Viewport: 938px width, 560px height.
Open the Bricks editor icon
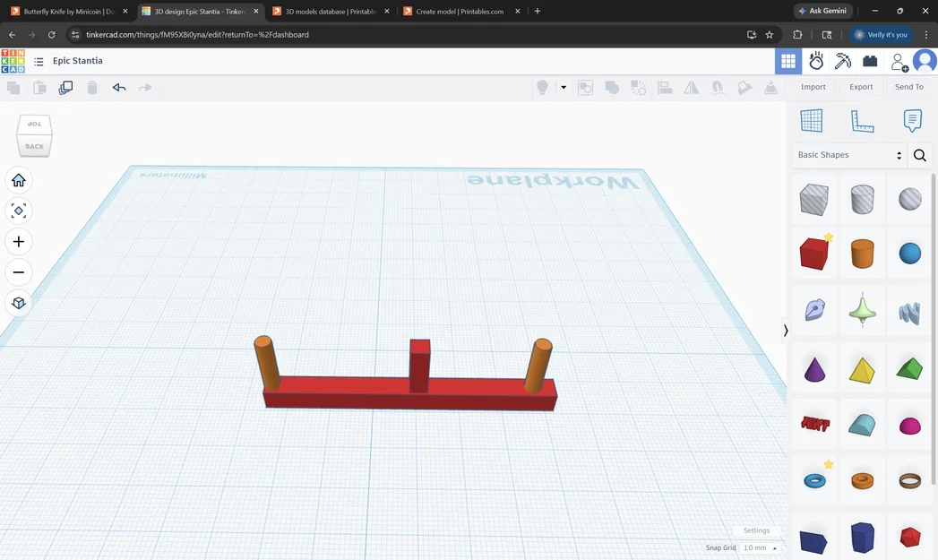pos(870,61)
